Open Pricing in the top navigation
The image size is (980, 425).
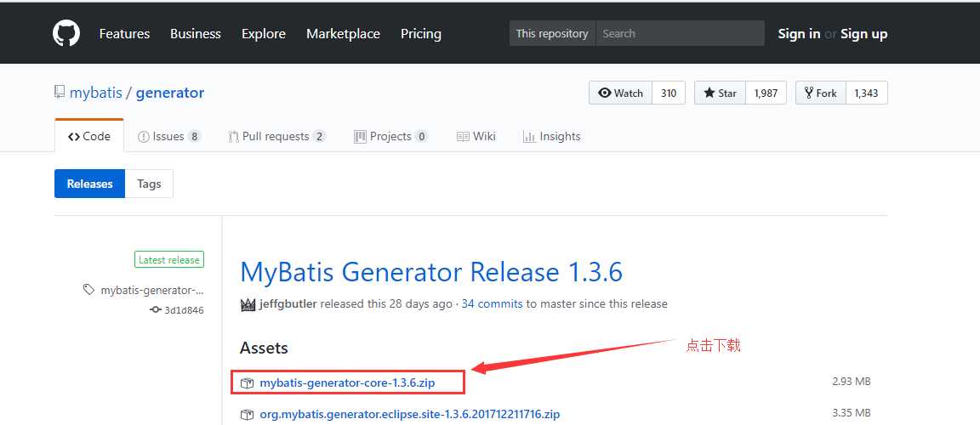coord(420,34)
